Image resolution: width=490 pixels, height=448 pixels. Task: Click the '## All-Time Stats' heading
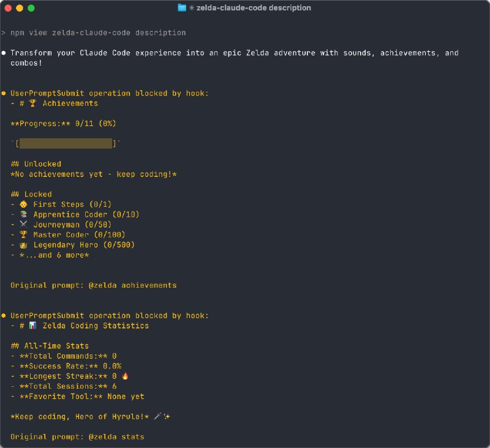(x=50, y=346)
